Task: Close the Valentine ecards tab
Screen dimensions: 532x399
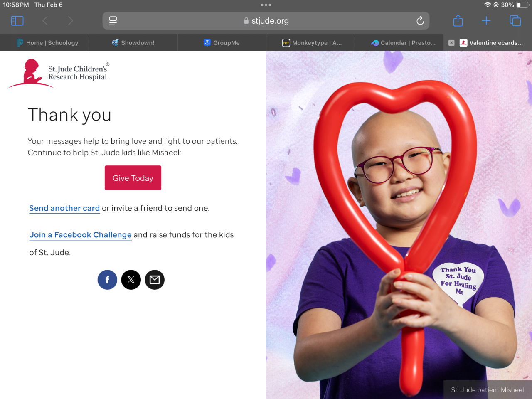Action: point(451,43)
